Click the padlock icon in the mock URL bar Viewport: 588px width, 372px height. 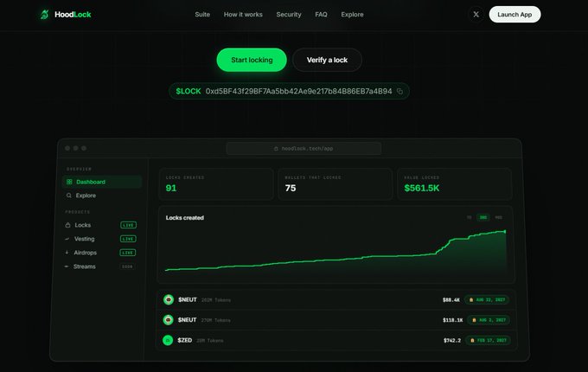[276, 149]
